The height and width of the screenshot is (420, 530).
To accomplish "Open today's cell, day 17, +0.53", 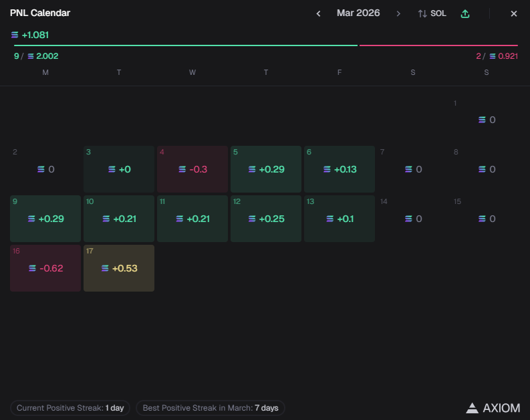I will [119, 268].
